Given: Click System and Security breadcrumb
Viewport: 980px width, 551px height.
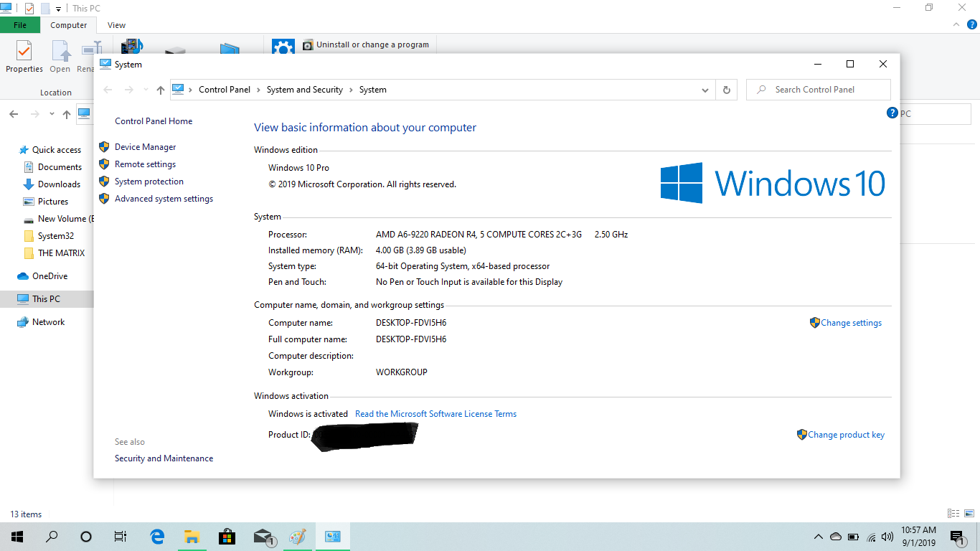Looking at the screenshot, I should [305, 90].
